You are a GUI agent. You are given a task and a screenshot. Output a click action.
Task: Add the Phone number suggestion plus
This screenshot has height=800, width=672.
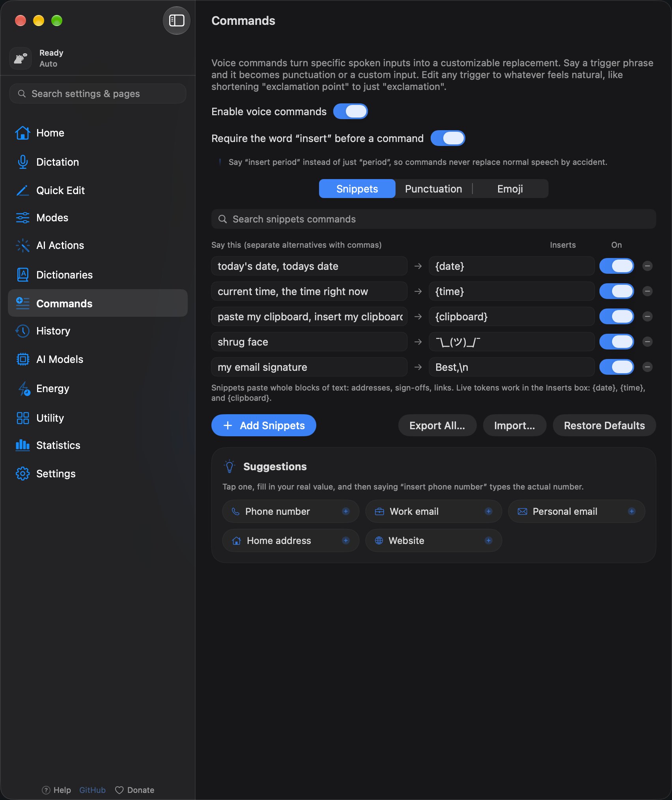coord(346,511)
